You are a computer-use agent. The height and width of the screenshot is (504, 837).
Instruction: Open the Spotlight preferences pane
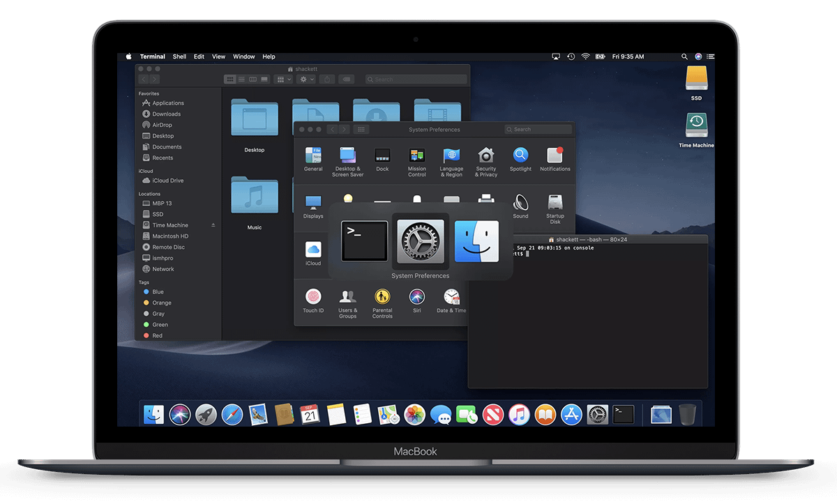(520, 159)
